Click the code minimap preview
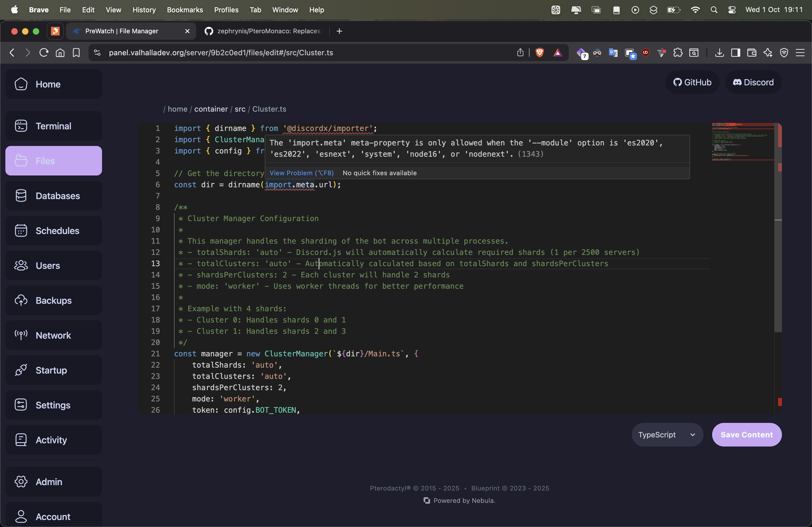The width and height of the screenshot is (812, 527). tap(742, 141)
